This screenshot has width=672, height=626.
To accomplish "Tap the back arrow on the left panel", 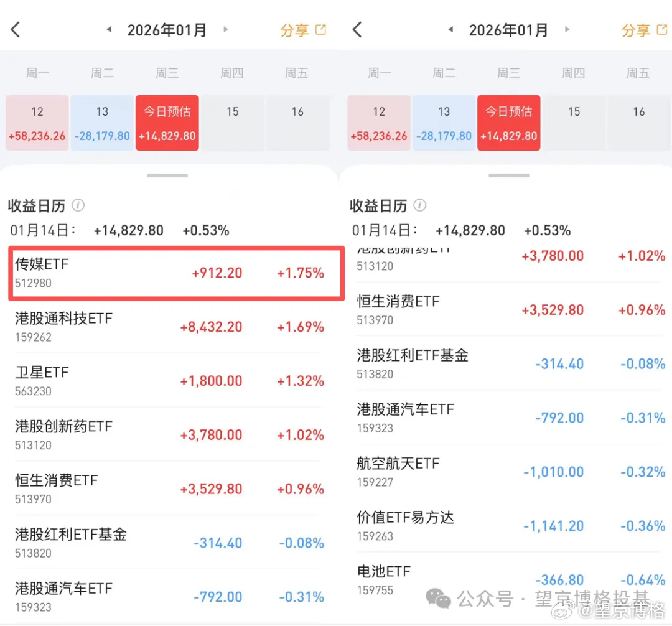I will click(15, 29).
